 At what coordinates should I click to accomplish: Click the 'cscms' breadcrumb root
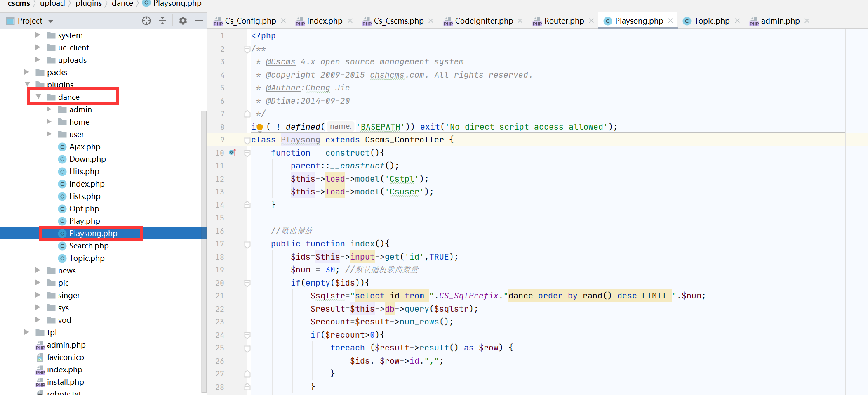point(19,4)
